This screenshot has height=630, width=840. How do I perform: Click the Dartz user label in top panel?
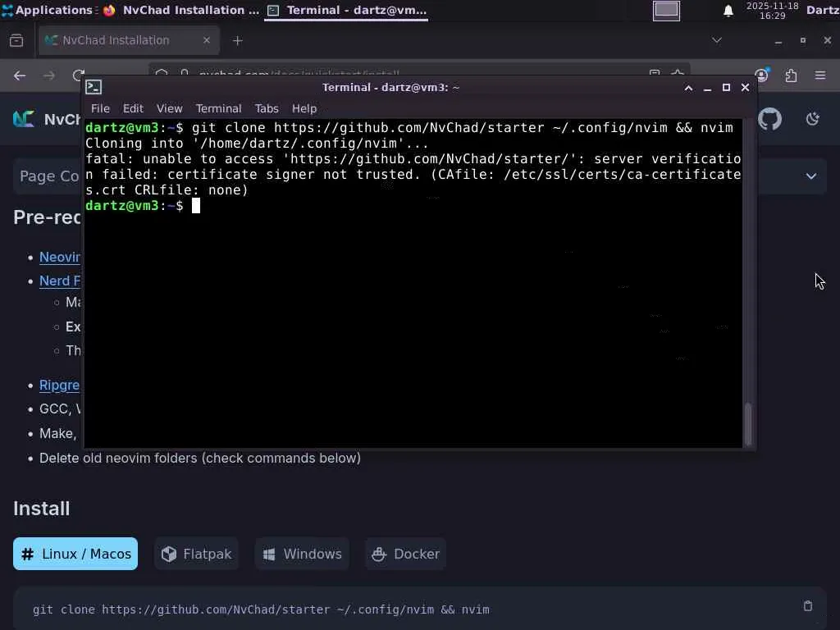pyautogui.click(x=823, y=10)
